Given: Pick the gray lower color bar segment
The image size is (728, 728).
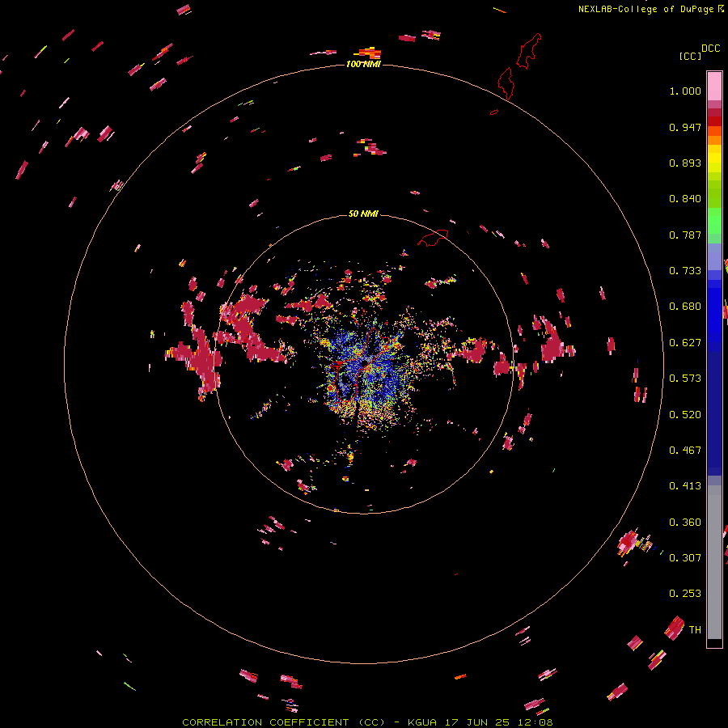Looking at the screenshot, I should click(x=714, y=562).
